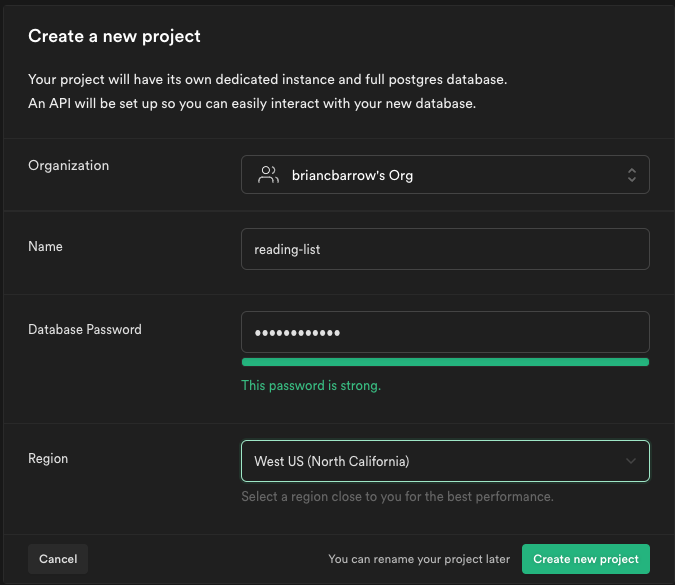This screenshot has width=675, height=585.
Task: Expand the West US (North California) region dropdown
Action: click(445, 461)
